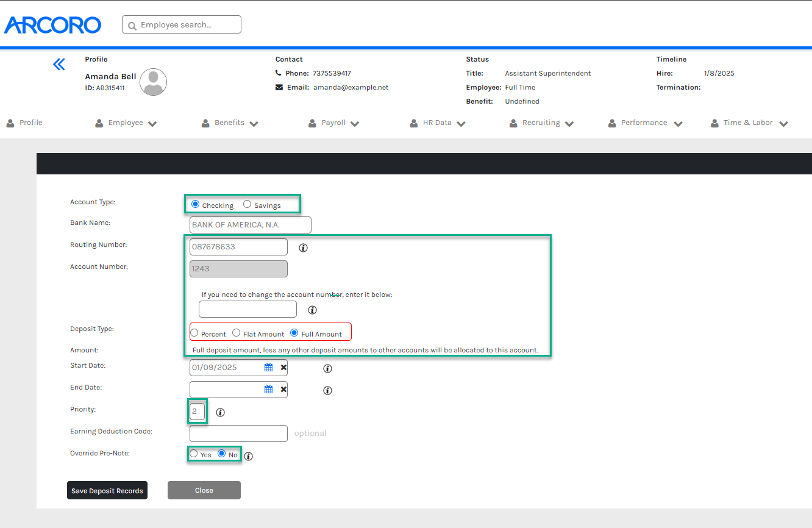Click the employee search magnifier icon
This screenshot has width=812, height=528.
click(x=132, y=26)
